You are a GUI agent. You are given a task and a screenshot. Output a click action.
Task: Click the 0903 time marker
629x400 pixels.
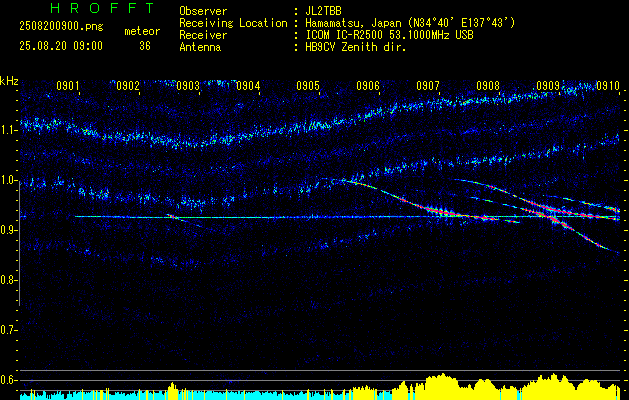tap(188, 85)
